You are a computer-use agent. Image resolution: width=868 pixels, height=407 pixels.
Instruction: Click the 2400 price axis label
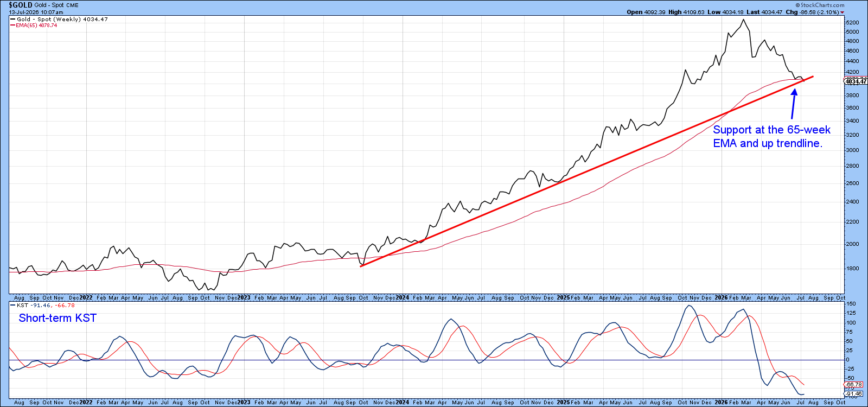852,202
